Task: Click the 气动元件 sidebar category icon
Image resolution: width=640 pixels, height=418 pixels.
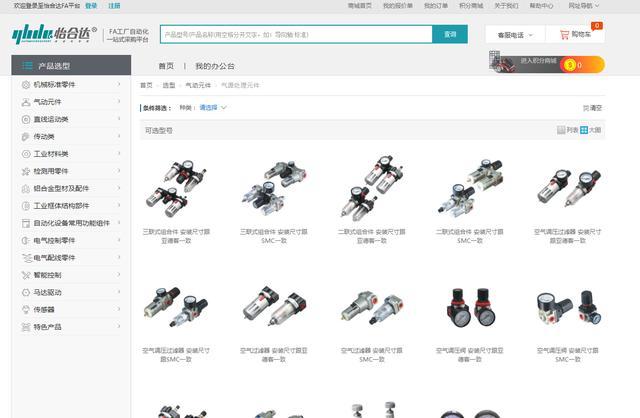Action: click(25, 102)
